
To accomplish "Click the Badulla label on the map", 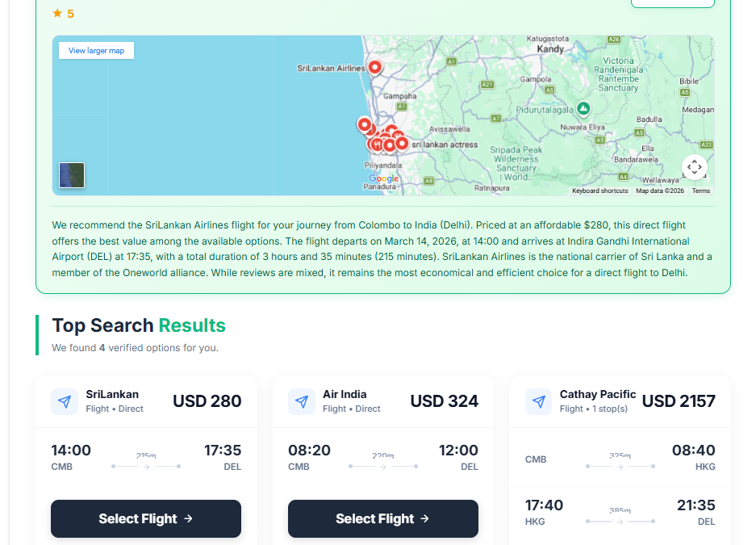I will tap(649, 119).
